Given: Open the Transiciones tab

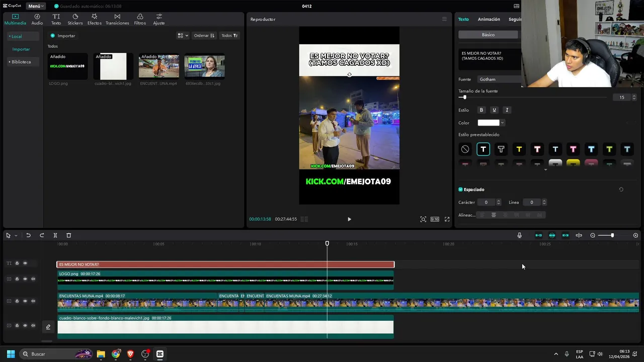Looking at the screenshot, I should point(117,19).
